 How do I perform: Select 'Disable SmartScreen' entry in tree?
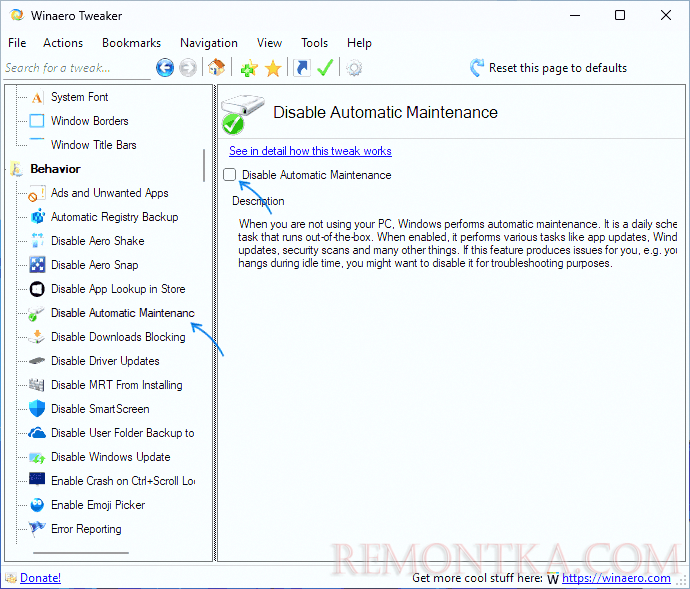point(100,409)
